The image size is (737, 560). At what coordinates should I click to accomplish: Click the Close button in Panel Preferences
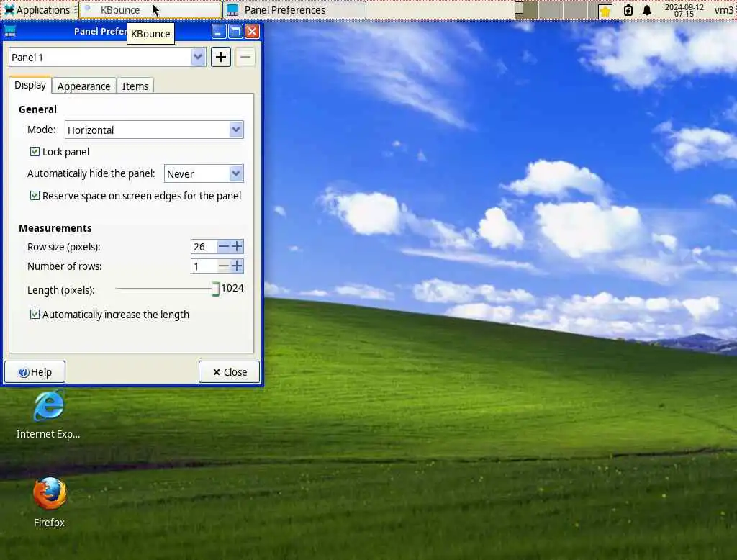click(229, 372)
